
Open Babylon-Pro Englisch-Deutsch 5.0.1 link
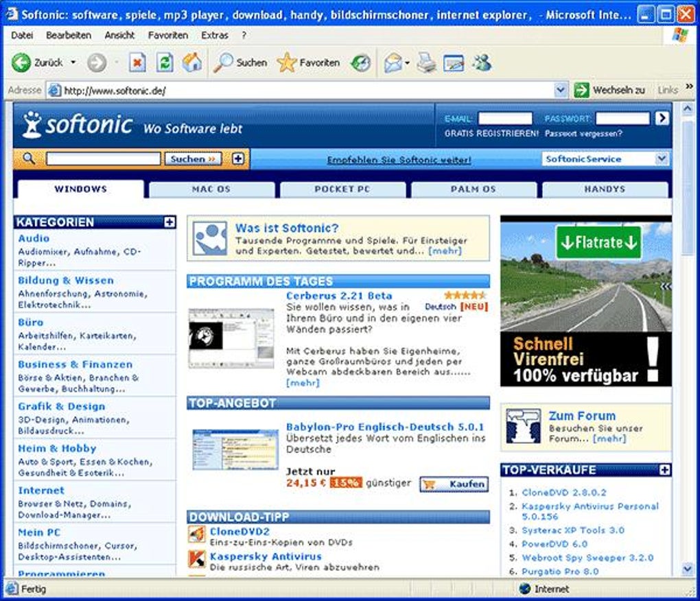[x=385, y=427]
